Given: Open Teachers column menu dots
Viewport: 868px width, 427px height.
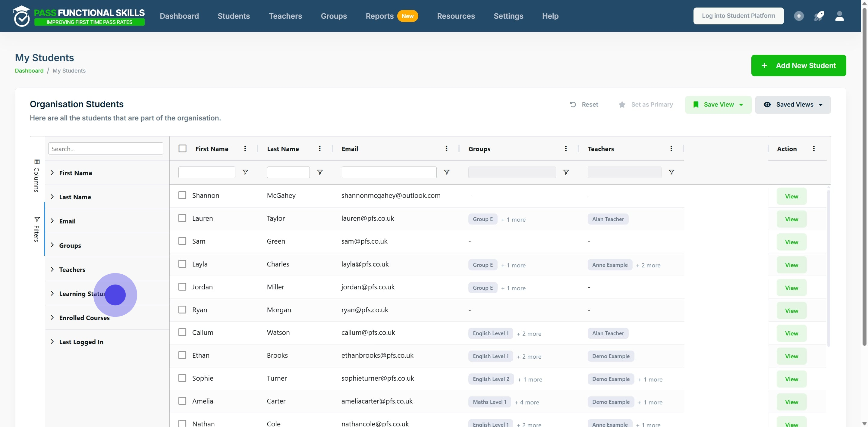Looking at the screenshot, I should [671, 148].
